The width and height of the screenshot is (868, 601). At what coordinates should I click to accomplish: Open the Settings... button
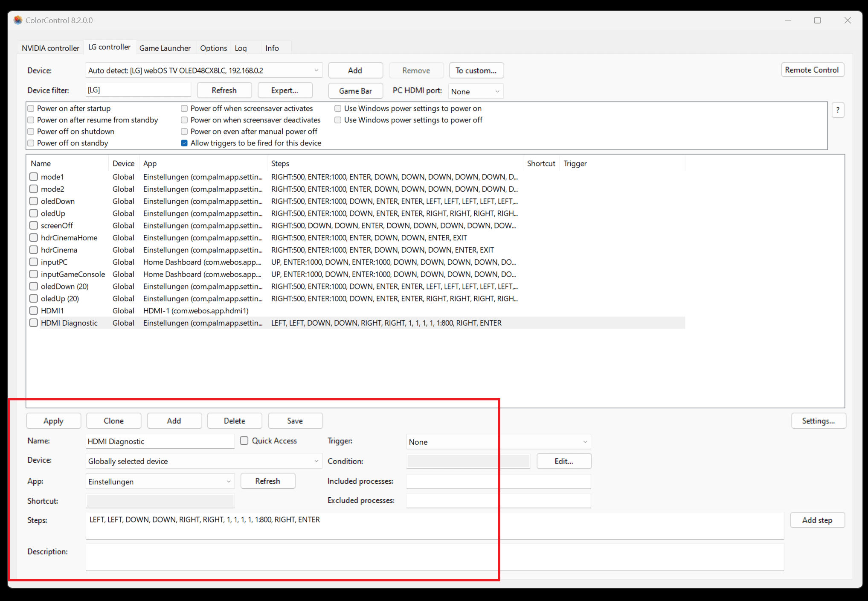(x=818, y=421)
